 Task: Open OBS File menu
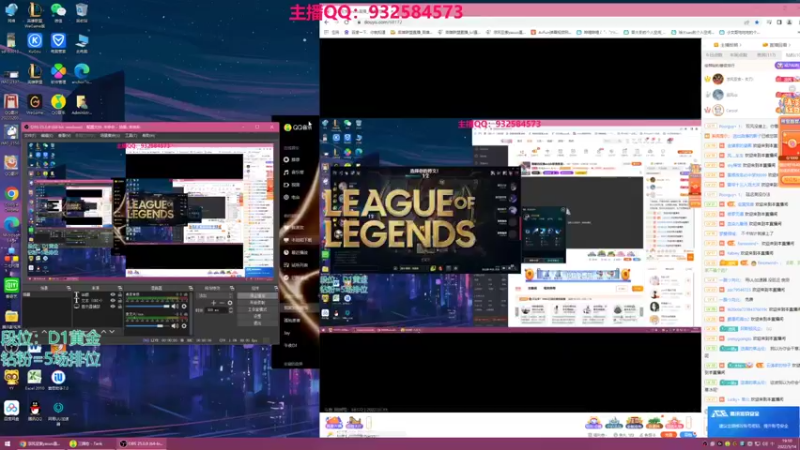[31, 136]
